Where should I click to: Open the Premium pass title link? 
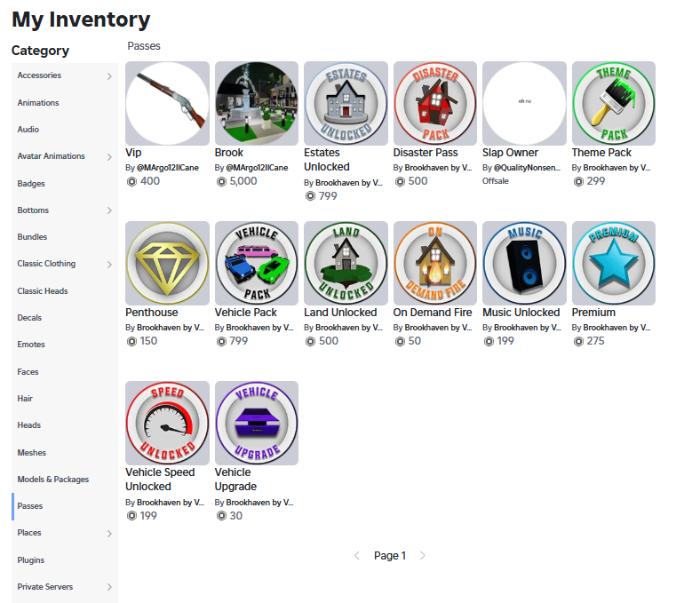[x=593, y=313]
